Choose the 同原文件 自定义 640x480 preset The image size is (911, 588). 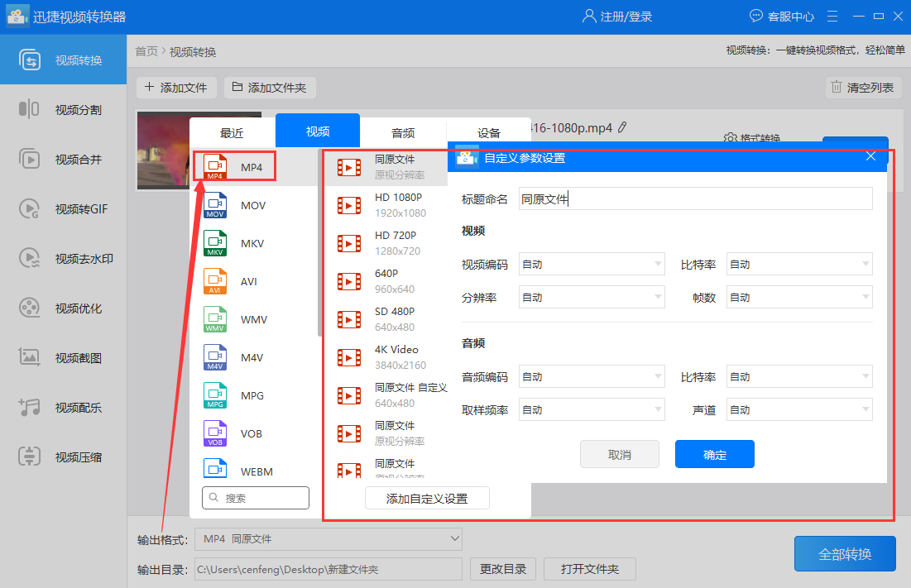pos(386,395)
